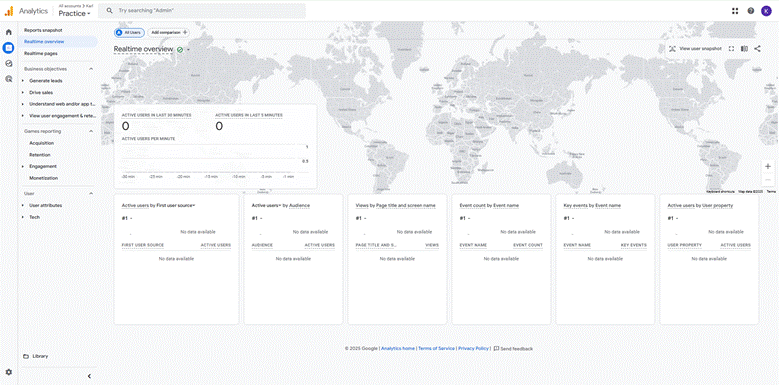The image size is (779, 385).
Task: Expand User attributes
Action: 23,205
